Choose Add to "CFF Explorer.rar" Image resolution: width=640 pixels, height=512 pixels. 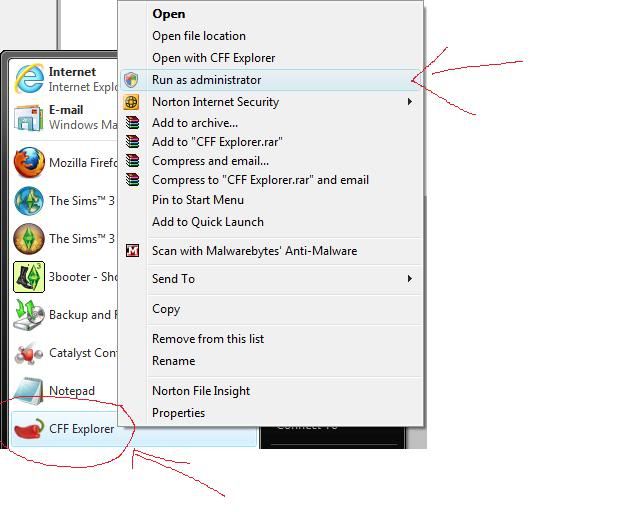coord(217,142)
